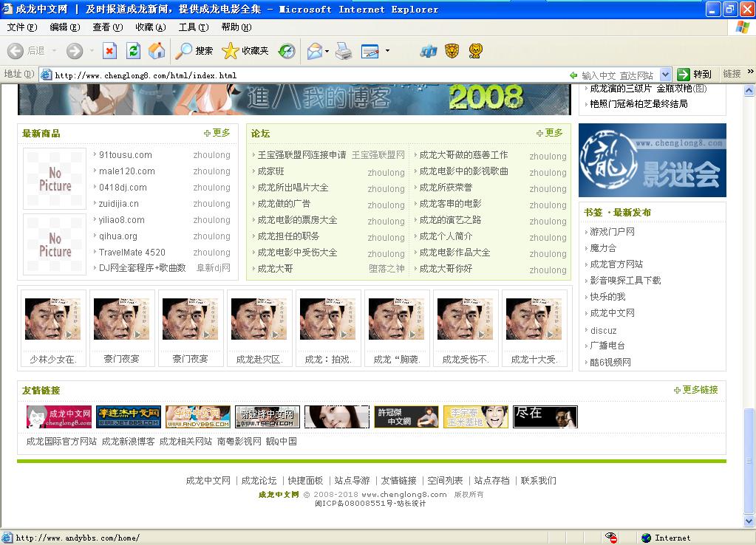Open the 工具(T) menu

[194, 27]
